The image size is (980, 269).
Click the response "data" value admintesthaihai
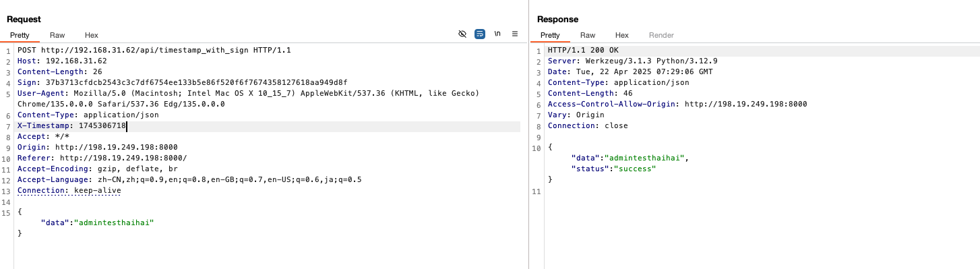[644, 158]
